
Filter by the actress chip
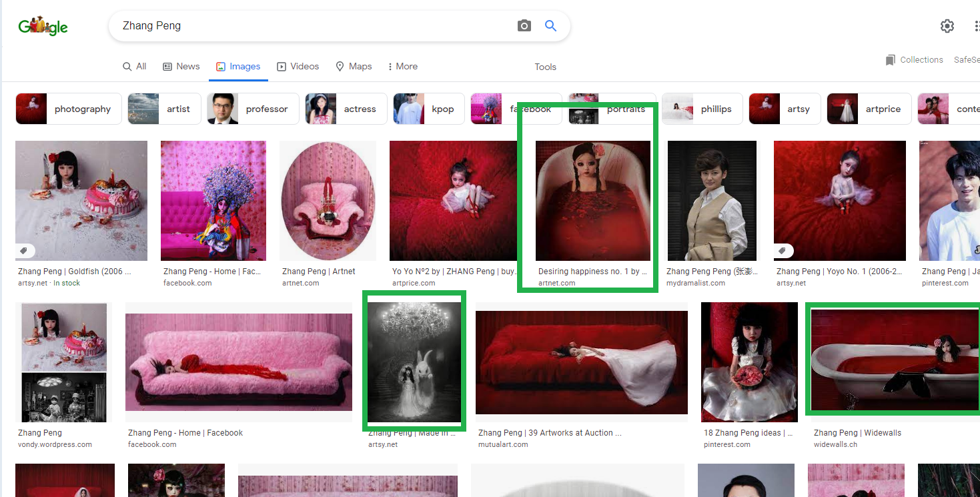click(x=346, y=109)
